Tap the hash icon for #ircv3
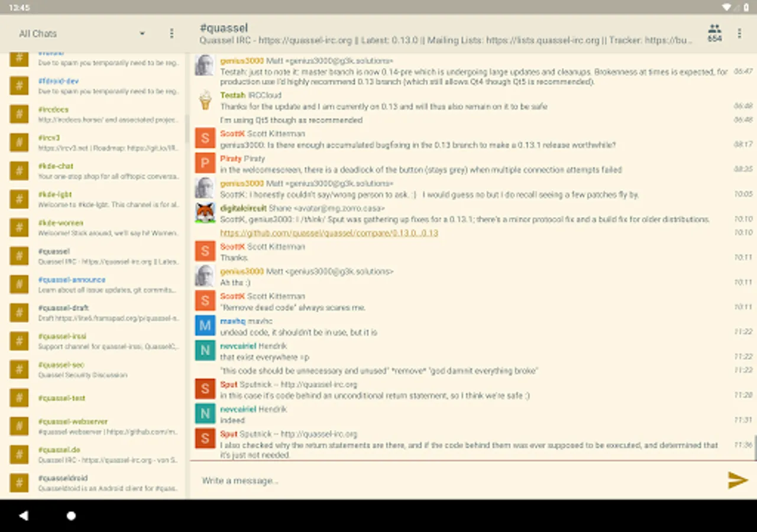This screenshot has width=757, height=532. 19,142
